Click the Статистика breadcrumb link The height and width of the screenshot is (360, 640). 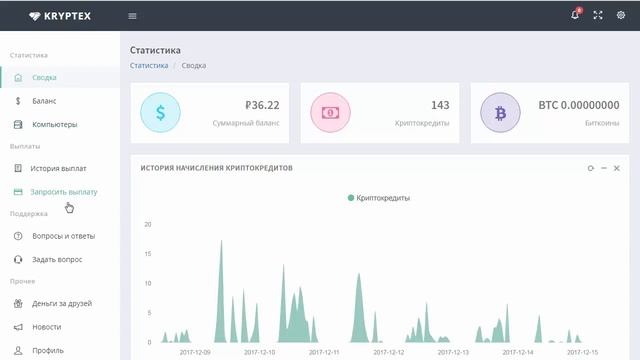[149, 66]
